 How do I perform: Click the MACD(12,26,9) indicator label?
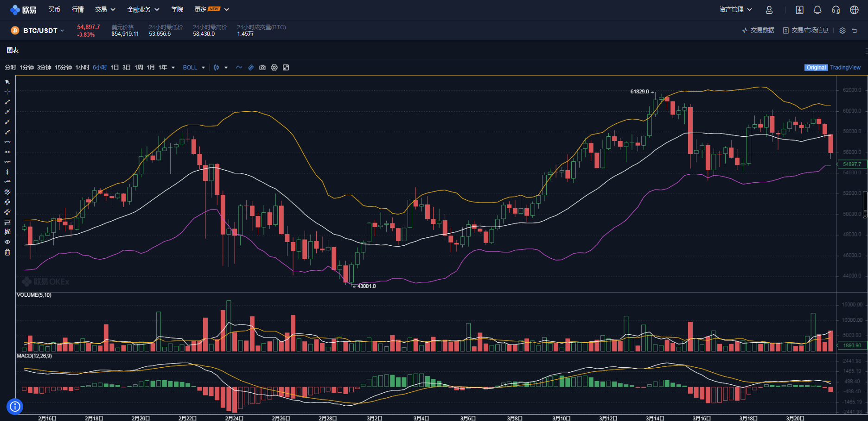(x=34, y=356)
